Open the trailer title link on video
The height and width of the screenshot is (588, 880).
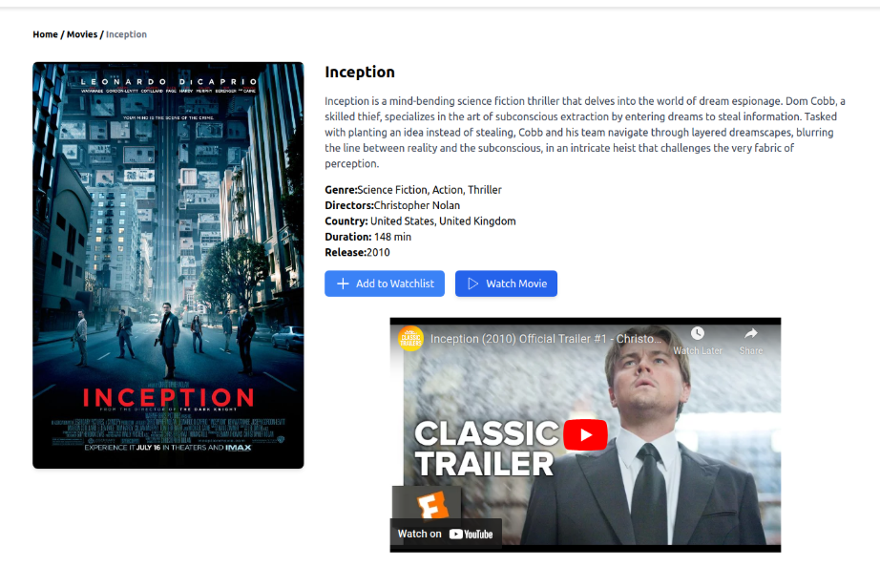[x=546, y=339]
